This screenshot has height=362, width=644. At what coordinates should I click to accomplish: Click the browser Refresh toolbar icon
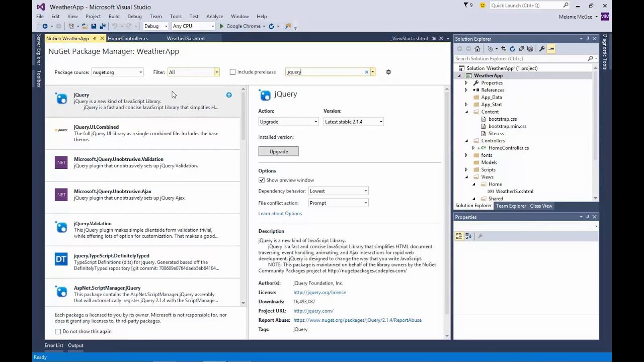click(271, 26)
